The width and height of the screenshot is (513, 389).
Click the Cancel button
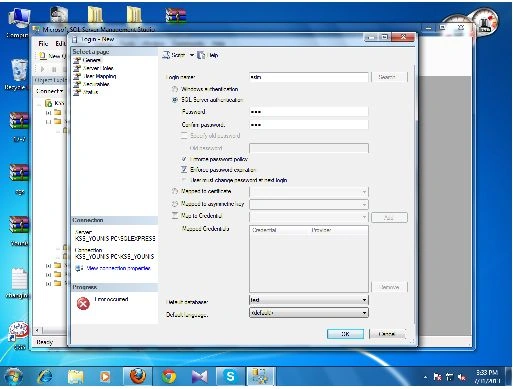click(x=387, y=334)
